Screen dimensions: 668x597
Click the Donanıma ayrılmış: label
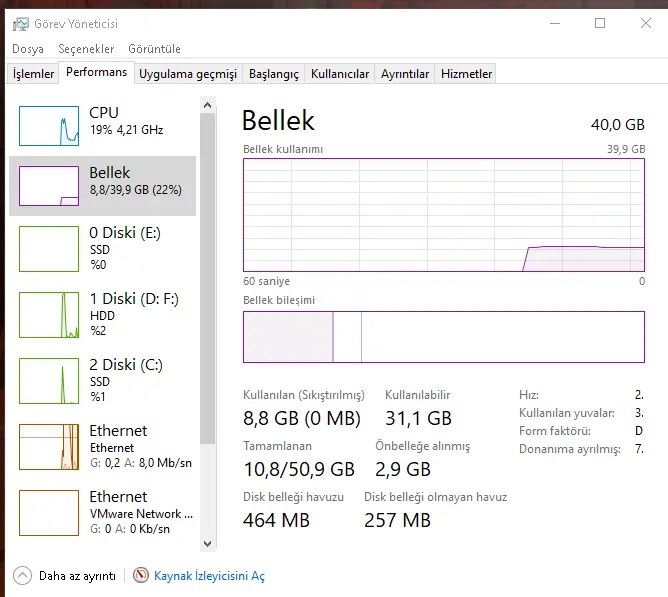[570, 449]
